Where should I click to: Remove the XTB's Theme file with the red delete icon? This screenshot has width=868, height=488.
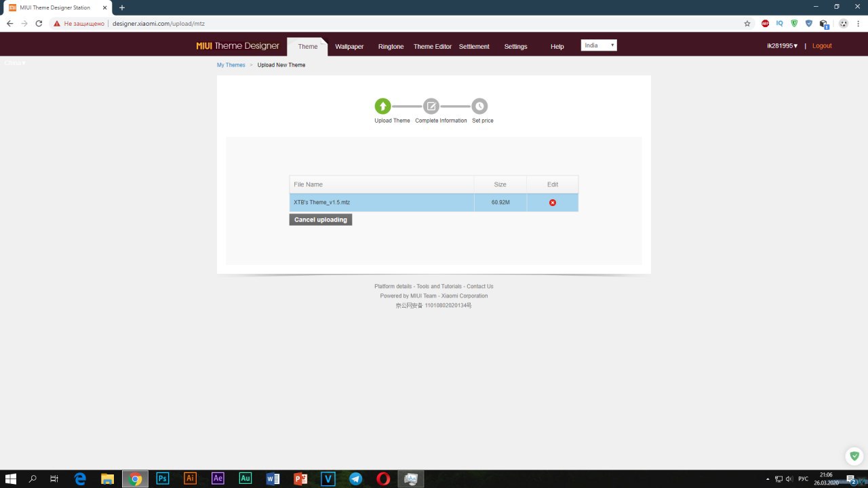pyautogui.click(x=553, y=203)
